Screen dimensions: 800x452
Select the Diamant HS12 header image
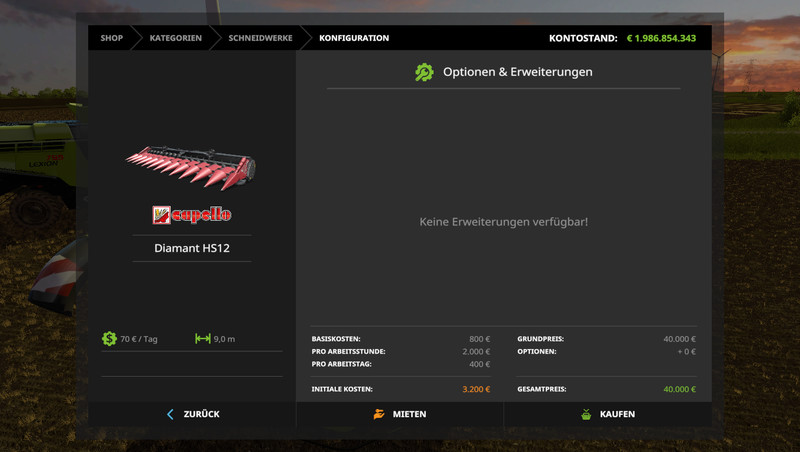(190, 167)
